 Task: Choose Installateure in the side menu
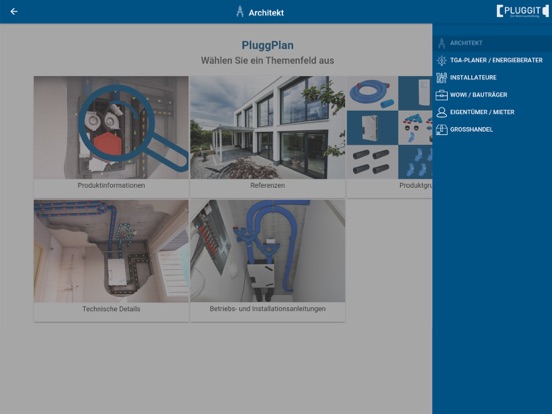click(x=492, y=77)
